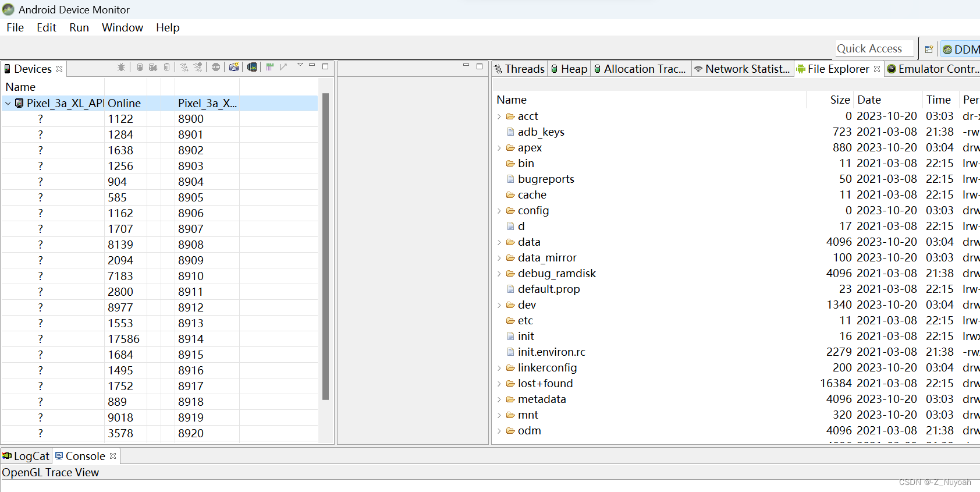Select the cache folder row
The image size is (980, 492).
click(737, 194)
